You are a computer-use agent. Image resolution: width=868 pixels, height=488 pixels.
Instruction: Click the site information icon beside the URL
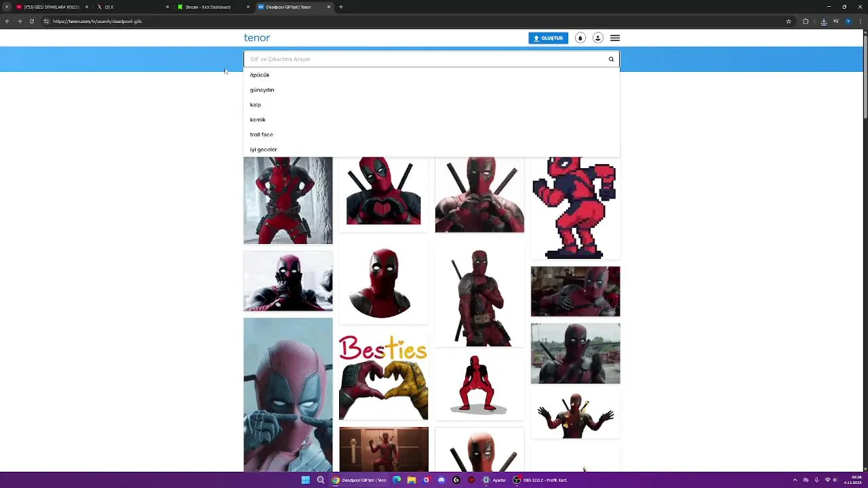click(46, 21)
